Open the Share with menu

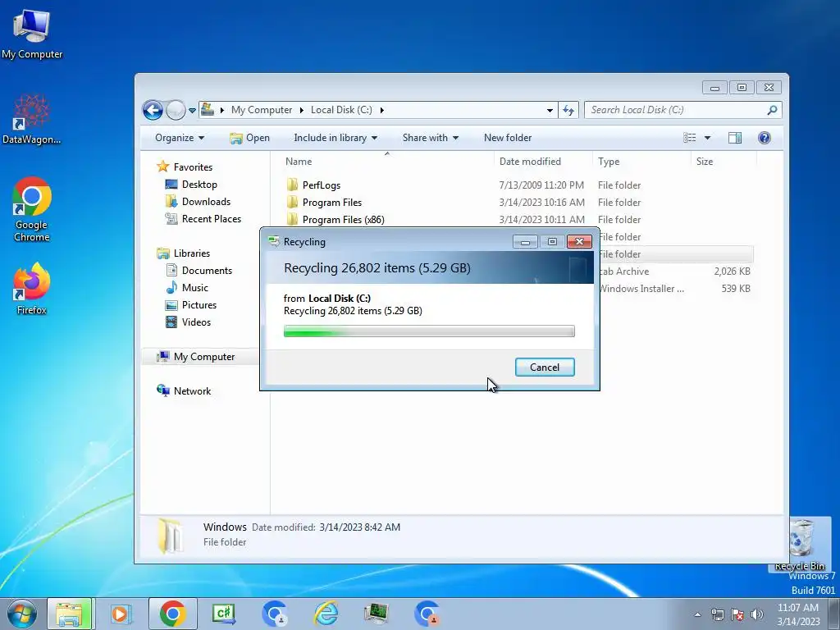[x=430, y=138]
